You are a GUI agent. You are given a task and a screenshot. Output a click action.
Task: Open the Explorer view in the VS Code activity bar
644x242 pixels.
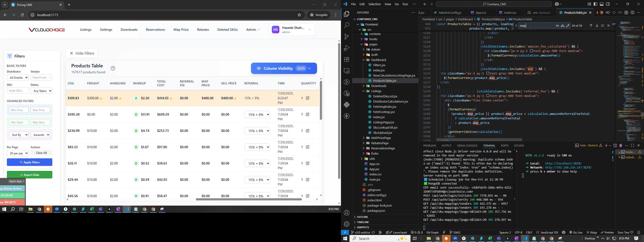pyautogui.click(x=347, y=14)
